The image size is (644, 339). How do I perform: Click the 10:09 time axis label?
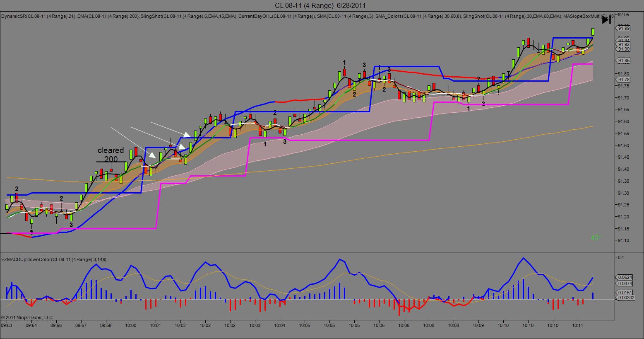click(x=478, y=326)
